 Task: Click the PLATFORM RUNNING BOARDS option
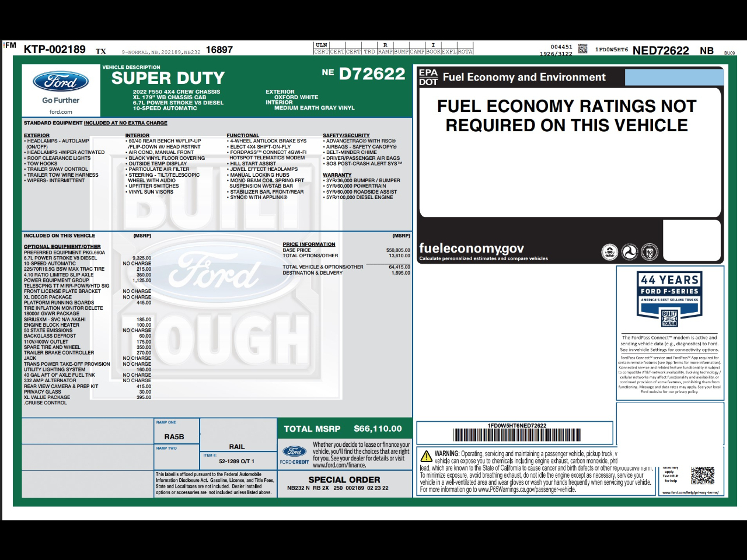click(x=59, y=303)
